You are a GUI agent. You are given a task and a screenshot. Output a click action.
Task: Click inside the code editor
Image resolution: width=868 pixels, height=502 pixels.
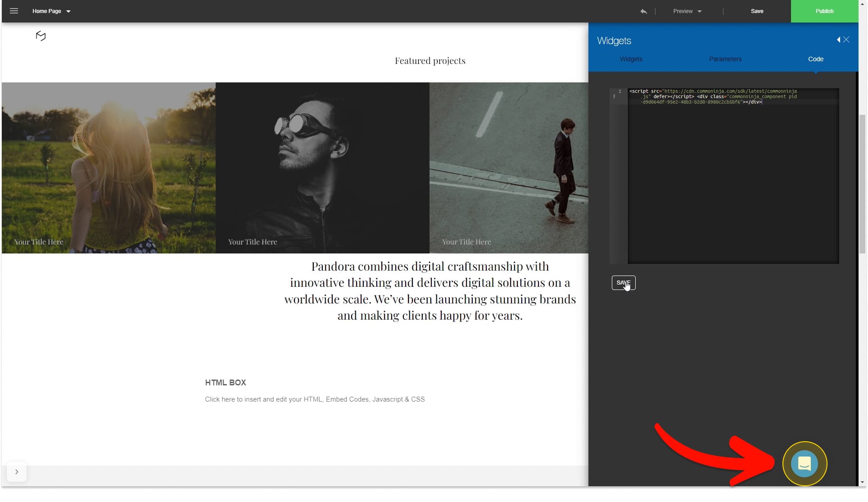(x=733, y=176)
